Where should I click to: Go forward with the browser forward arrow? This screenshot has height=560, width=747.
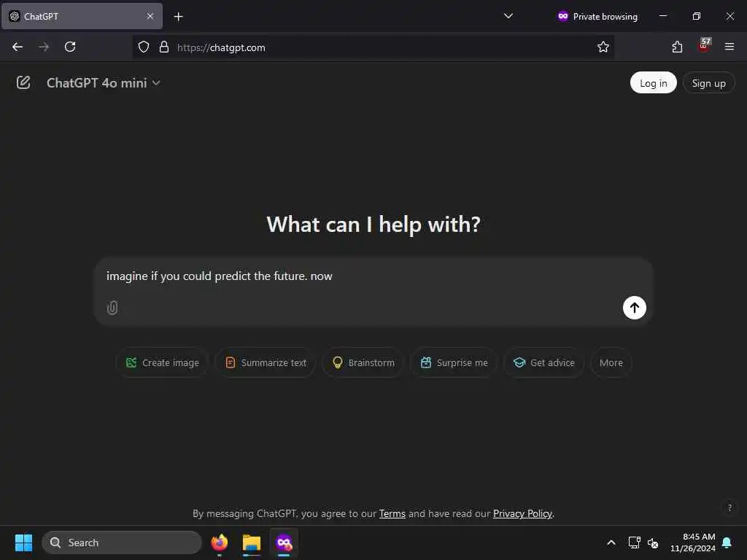[x=44, y=47]
